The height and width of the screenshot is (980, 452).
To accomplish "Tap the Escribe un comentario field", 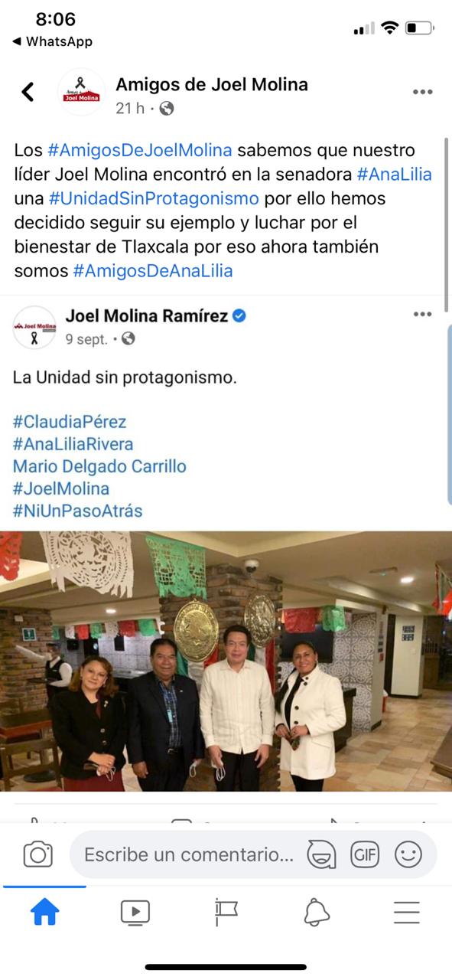I will 189,854.
